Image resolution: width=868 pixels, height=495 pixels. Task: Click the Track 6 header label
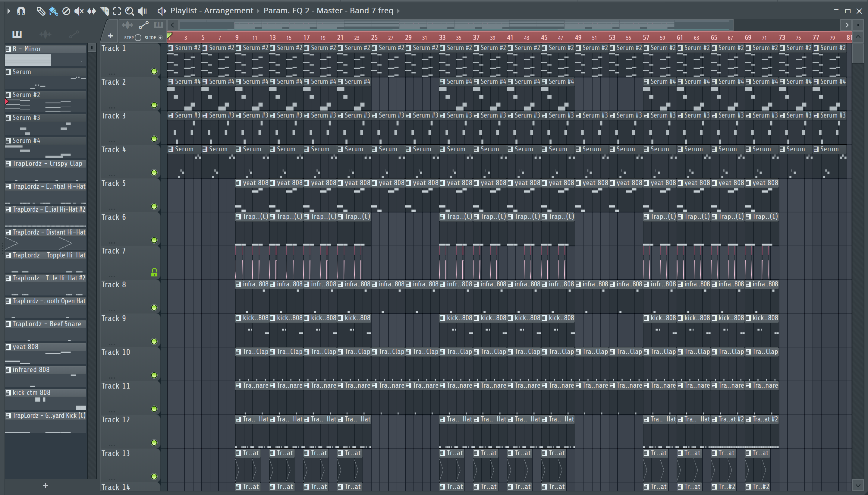pos(114,217)
